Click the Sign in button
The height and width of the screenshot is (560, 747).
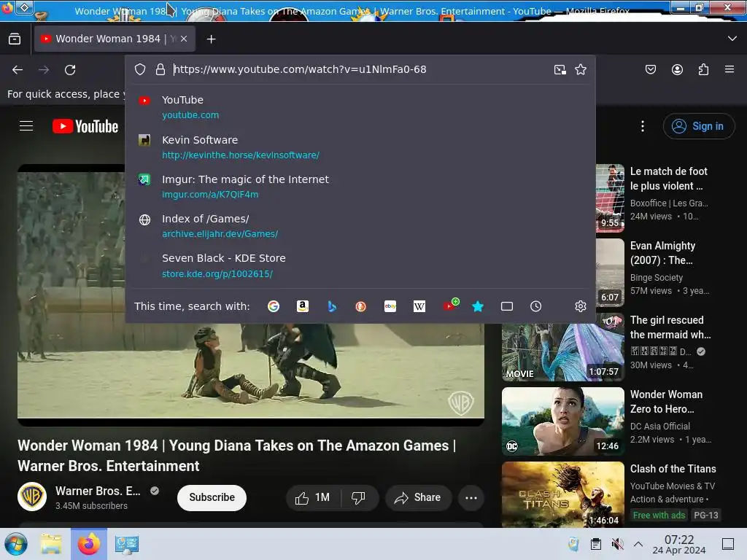tap(699, 126)
